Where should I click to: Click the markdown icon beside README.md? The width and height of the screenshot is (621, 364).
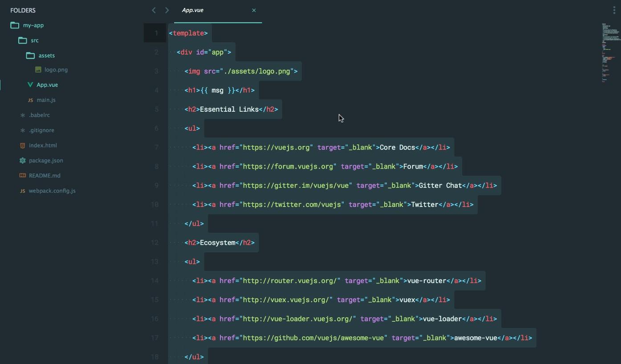pos(23,175)
